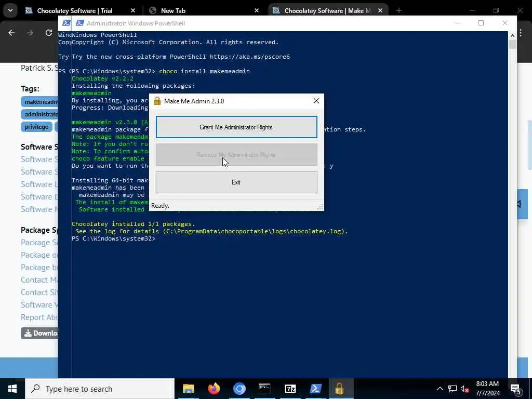Switch to Chocolatey Software | Trial tab
The image size is (532, 399).
(x=74, y=11)
